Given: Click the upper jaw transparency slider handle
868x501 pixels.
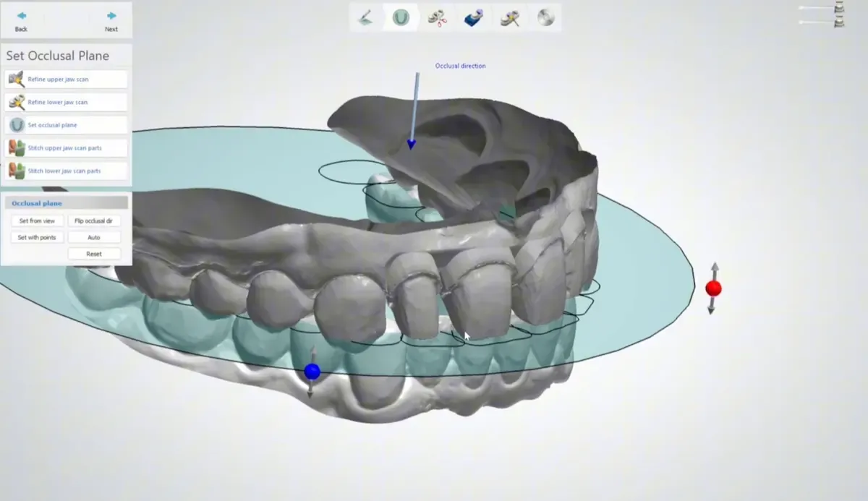Looking at the screenshot, I should [x=801, y=8].
